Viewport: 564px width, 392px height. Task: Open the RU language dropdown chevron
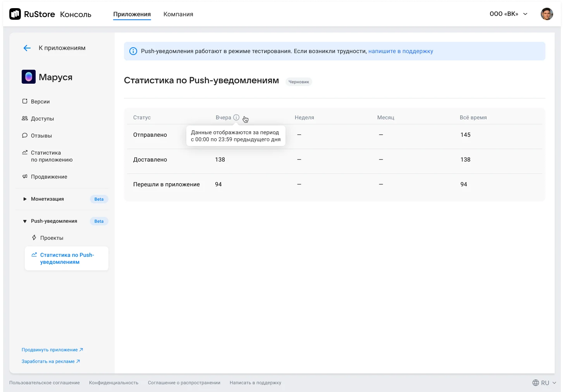tap(554, 383)
